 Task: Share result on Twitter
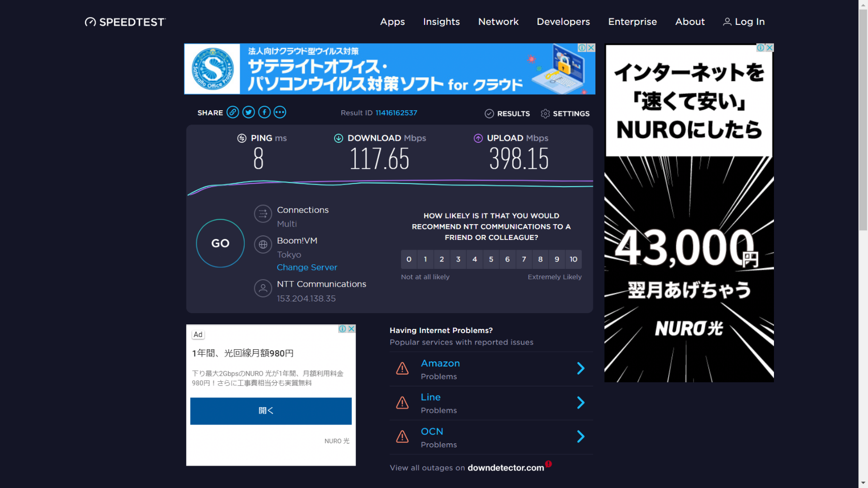[249, 112]
